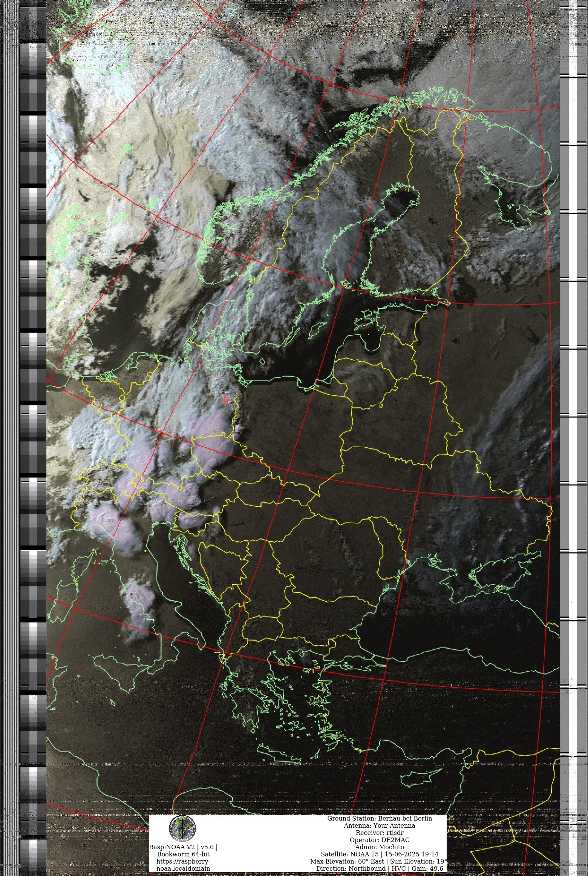The height and width of the screenshot is (876, 588).
Task: Click the red cross ground station marker
Action: point(226,400)
